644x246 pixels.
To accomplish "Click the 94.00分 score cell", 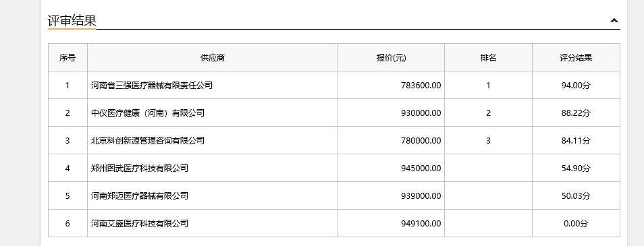I will (576, 86).
